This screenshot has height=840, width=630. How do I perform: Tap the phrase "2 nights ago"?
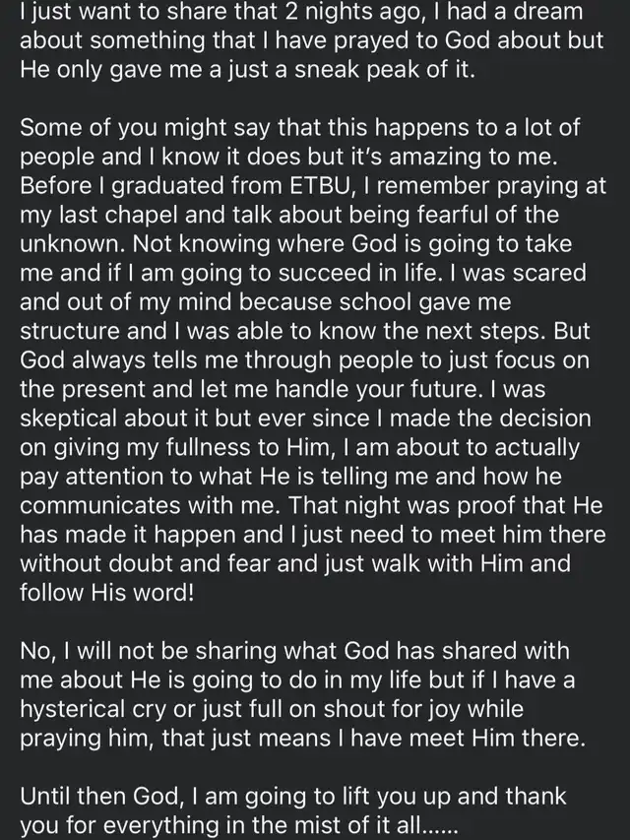click(x=349, y=14)
